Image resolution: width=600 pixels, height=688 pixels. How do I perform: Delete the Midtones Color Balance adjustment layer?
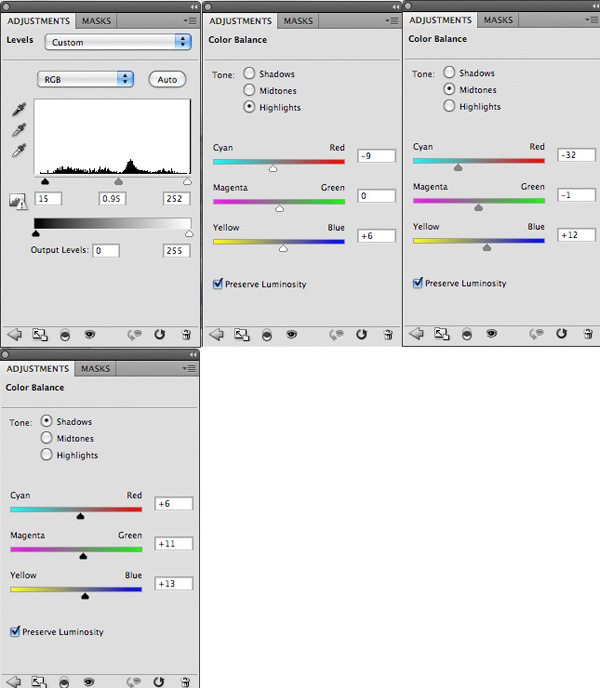click(x=588, y=334)
